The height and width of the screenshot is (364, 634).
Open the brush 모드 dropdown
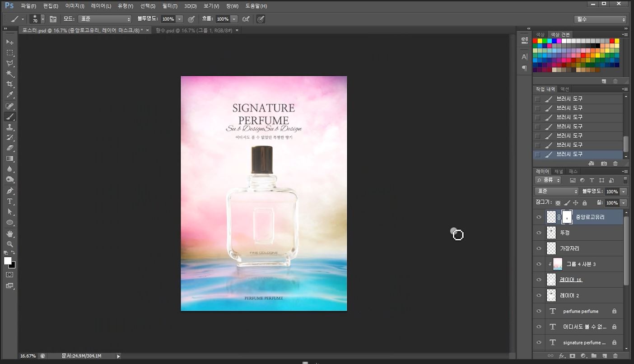[x=104, y=19]
